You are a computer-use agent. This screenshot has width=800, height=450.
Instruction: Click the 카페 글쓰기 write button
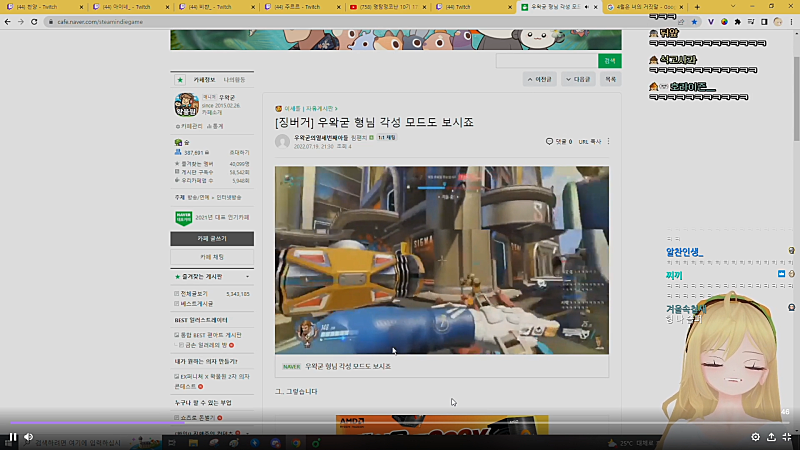(212, 239)
